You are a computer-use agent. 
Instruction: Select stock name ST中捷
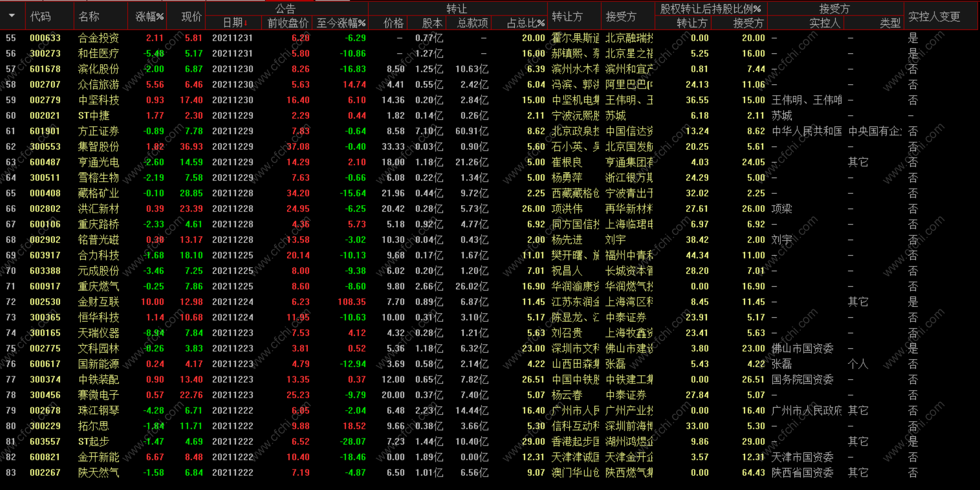94,115
